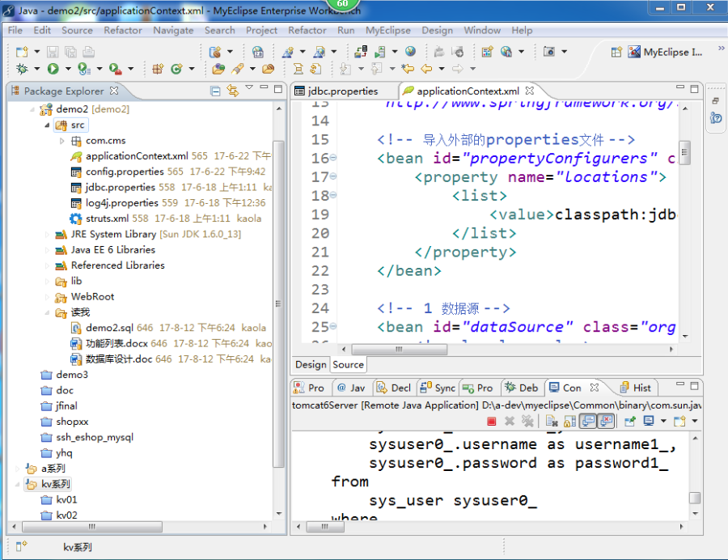Open the MyEclipse menu
Viewport: 728px width, 560px height.
(x=388, y=30)
